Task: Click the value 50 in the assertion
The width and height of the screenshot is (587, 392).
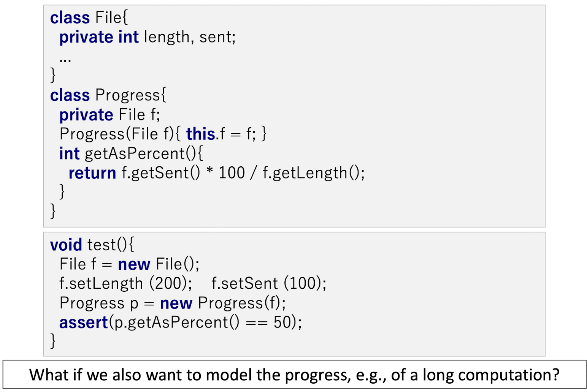Action: tap(282, 322)
